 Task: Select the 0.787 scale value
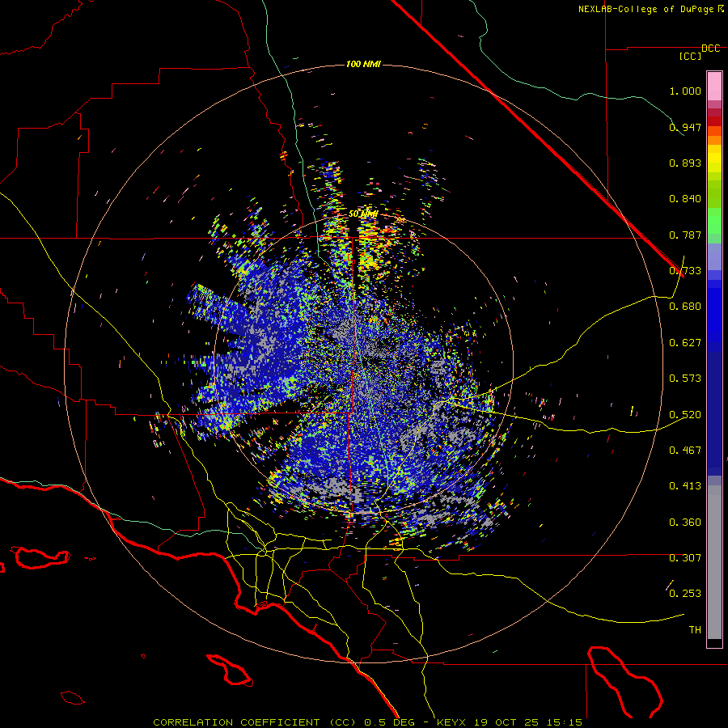click(685, 235)
